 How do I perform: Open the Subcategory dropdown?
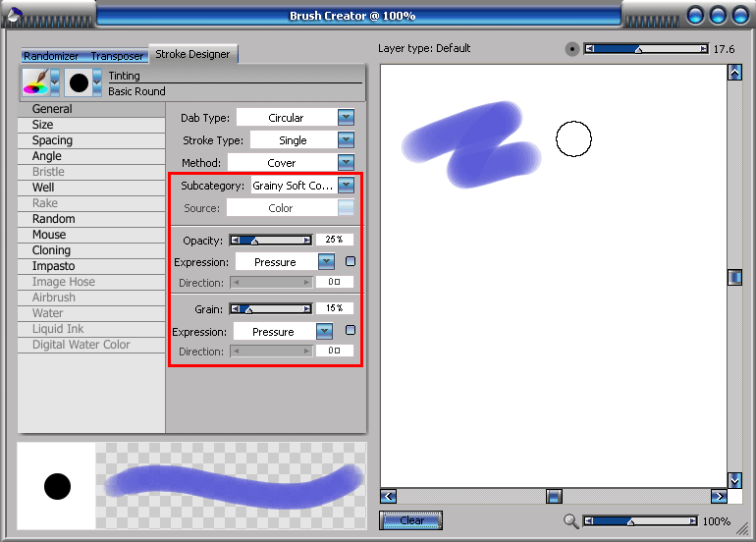[x=346, y=185]
